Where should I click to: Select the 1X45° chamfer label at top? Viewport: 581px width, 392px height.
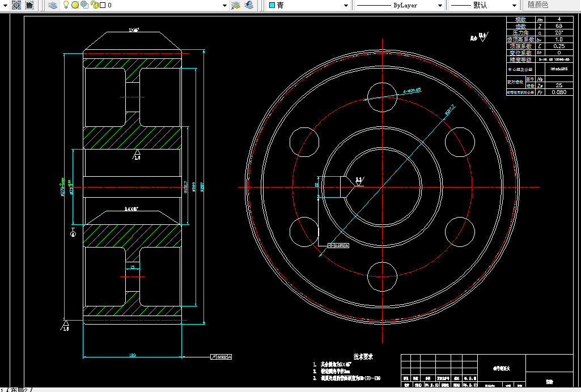(x=134, y=30)
